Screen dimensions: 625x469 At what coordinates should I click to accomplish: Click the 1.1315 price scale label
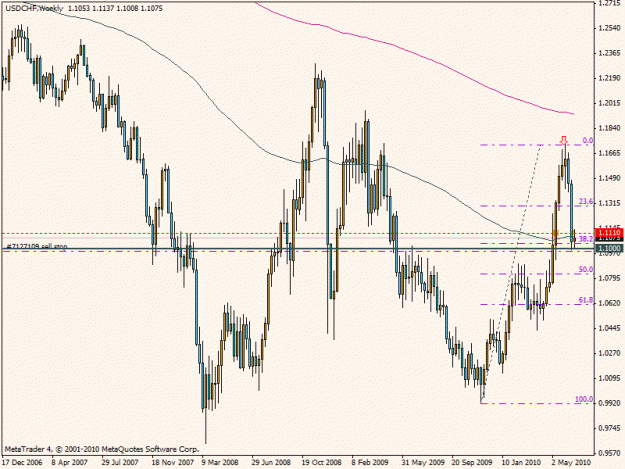[610, 203]
